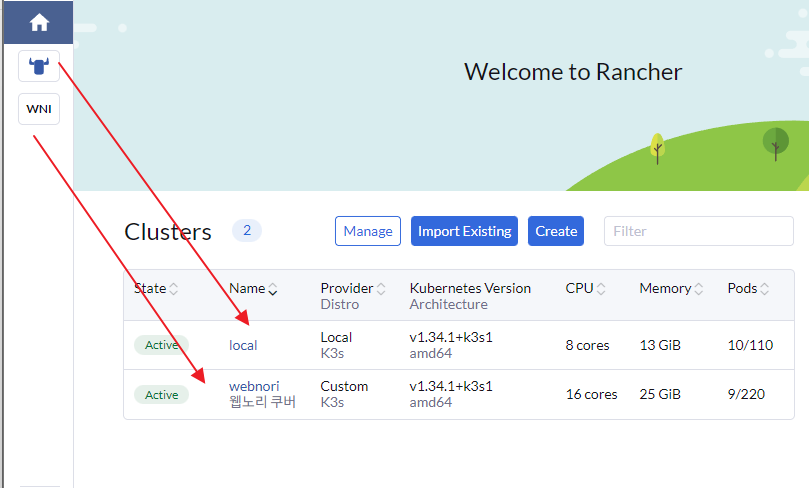Open the local cluster bull-head icon
The image size is (809, 488).
coord(39,66)
